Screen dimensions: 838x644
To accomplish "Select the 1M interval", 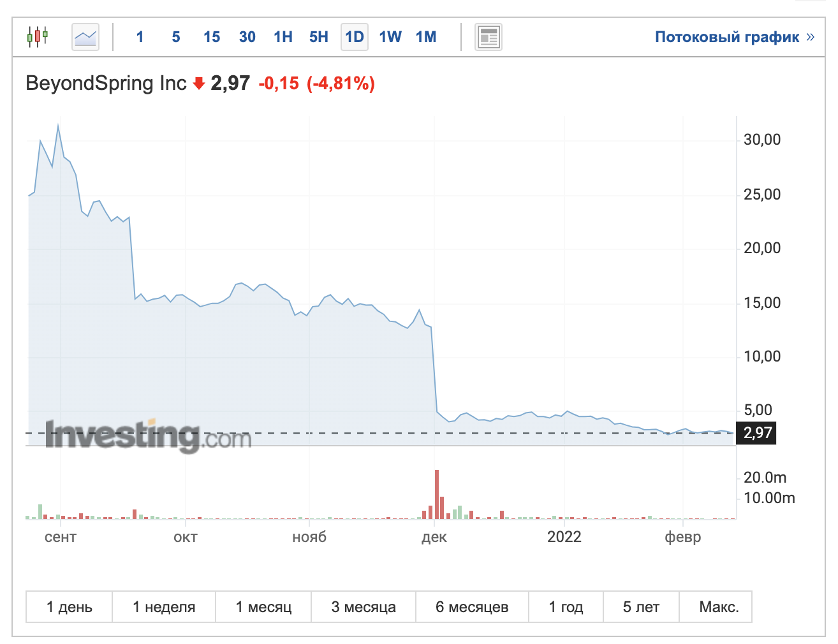I will 426,37.
